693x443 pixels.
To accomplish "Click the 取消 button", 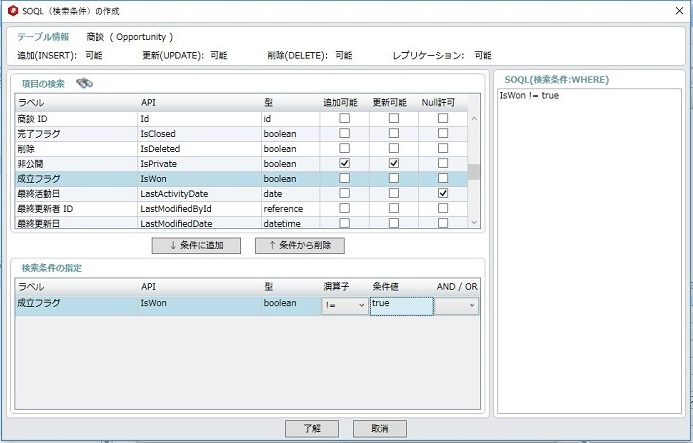I will pyautogui.click(x=380, y=428).
